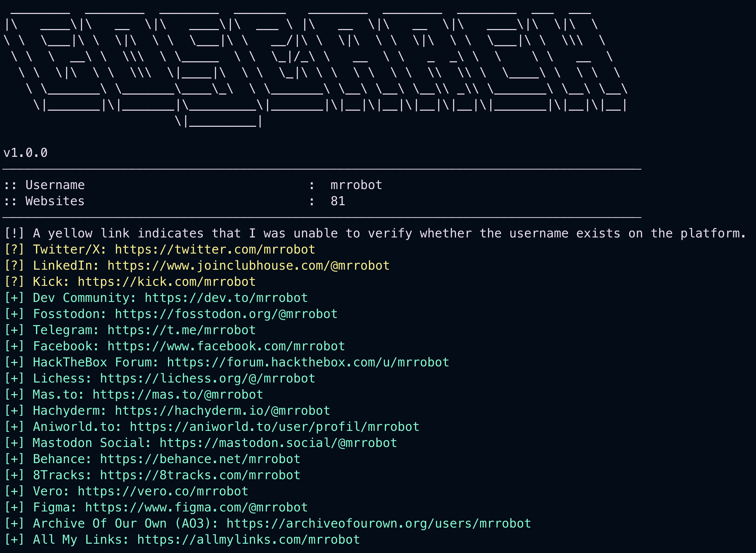This screenshot has width=756, height=553.
Task: Click the 8tracks.com/mrrobot URL
Action: [200, 475]
